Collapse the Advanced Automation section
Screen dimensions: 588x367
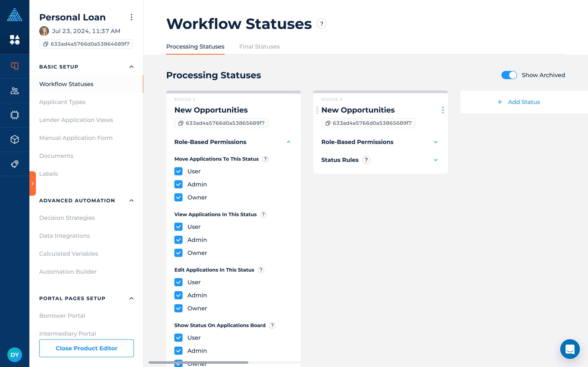(131, 200)
